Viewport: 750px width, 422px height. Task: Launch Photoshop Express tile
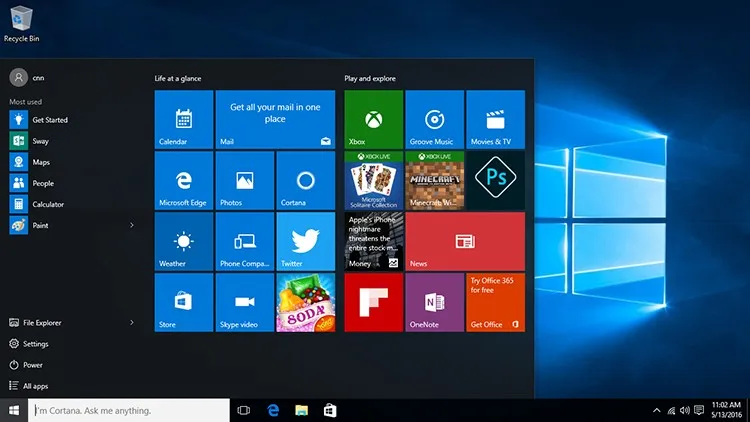(496, 180)
